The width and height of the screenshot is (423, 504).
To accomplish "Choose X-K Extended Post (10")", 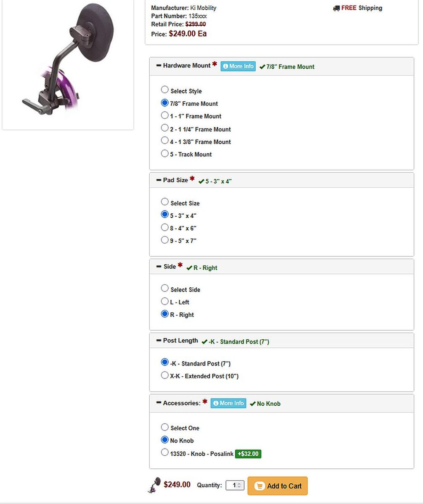I will (x=165, y=375).
